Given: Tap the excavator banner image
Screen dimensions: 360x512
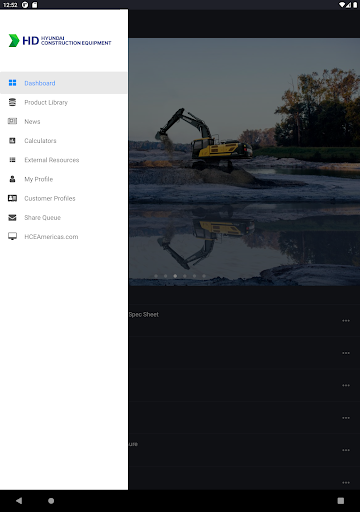Looking at the screenshot, I should pos(244,162).
